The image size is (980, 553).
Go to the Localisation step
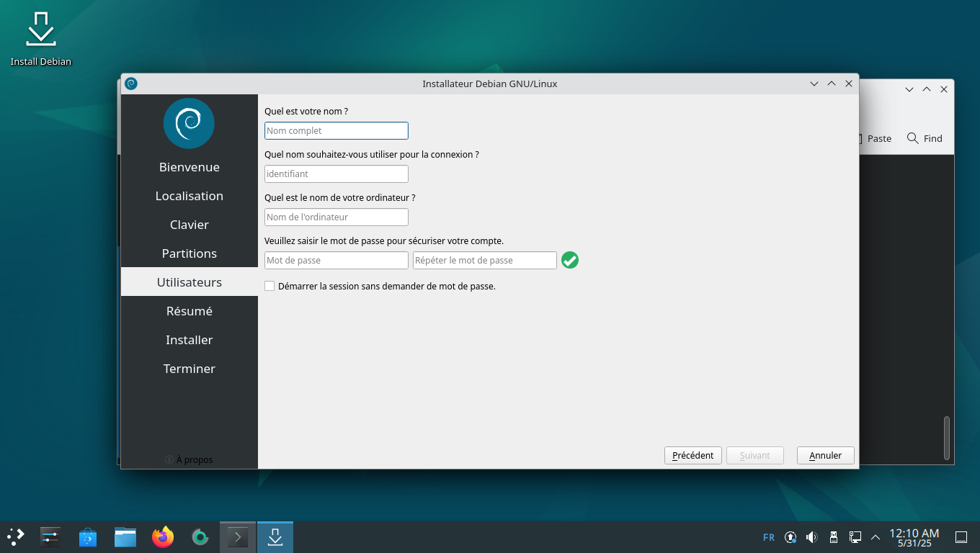point(190,196)
